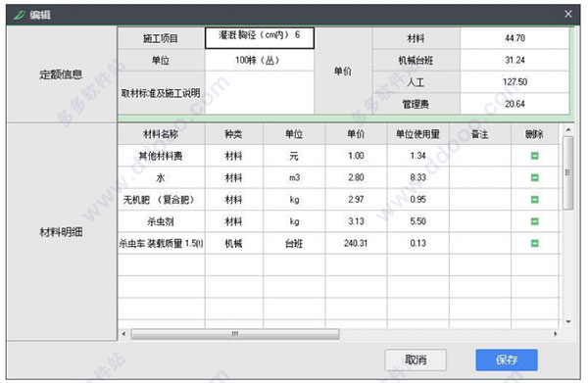588x383 pixels.
Task: Select the 无机肥（复合肥）name cell
Action: click(162, 200)
